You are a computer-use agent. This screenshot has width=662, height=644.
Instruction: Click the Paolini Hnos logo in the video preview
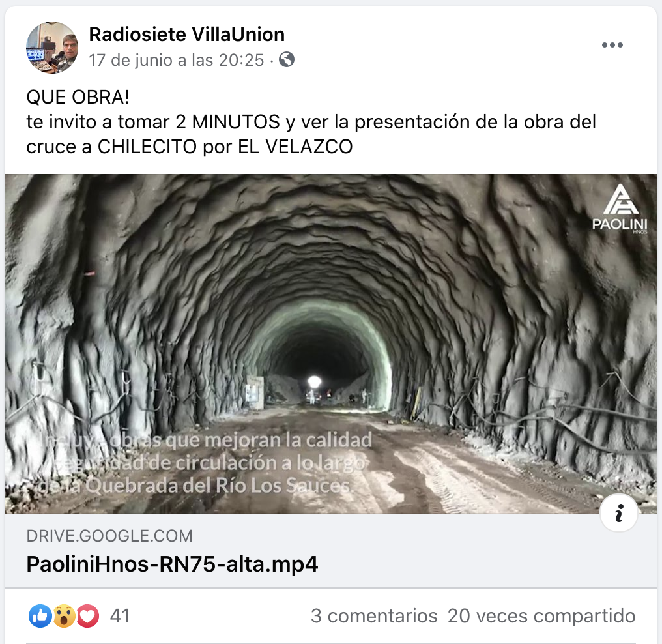tap(620, 209)
